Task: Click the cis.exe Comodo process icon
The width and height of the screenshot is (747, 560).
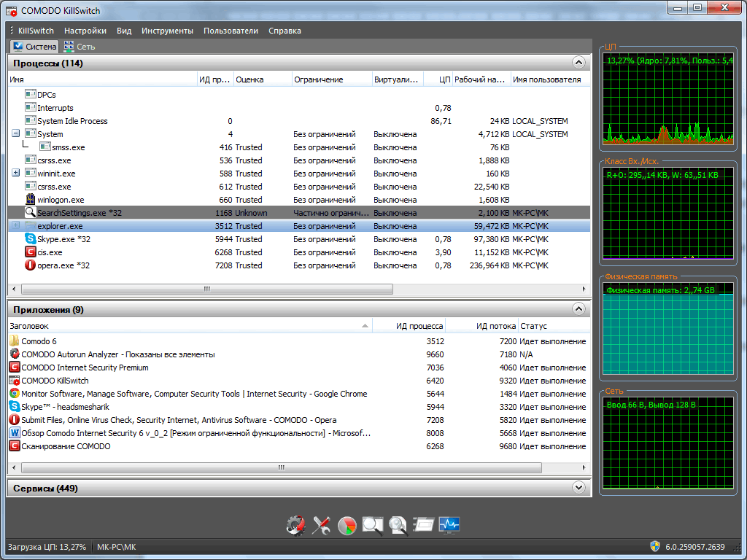Action: coord(31,252)
